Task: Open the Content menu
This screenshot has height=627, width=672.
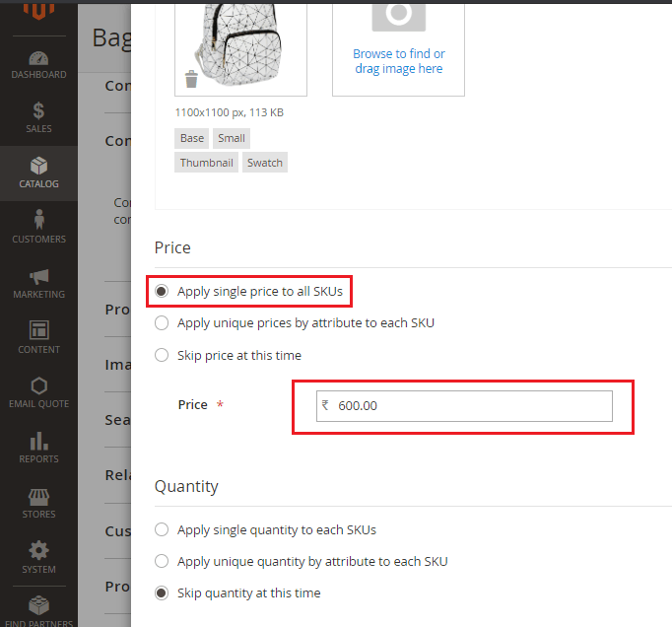Action: (38, 338)
